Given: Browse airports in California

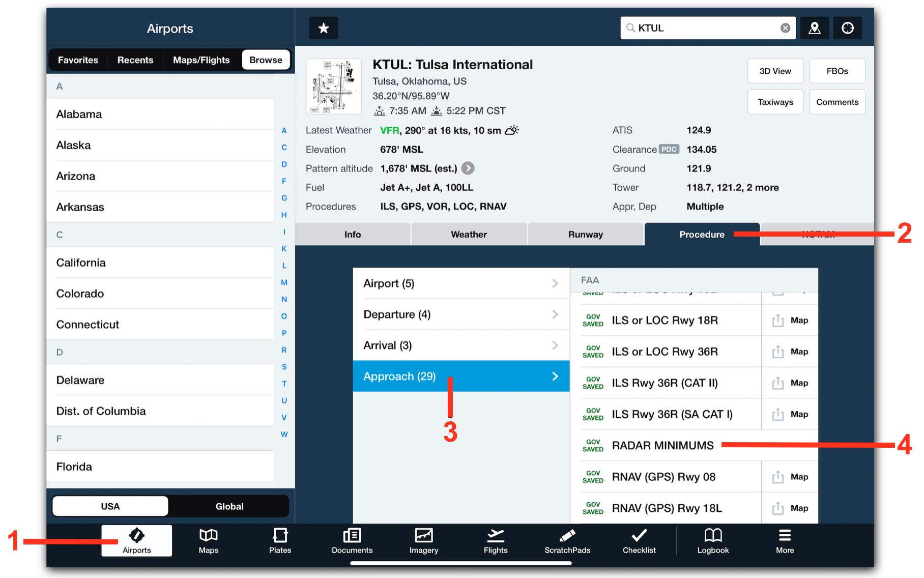Looking at the screenshot, I should coord(160,263).
